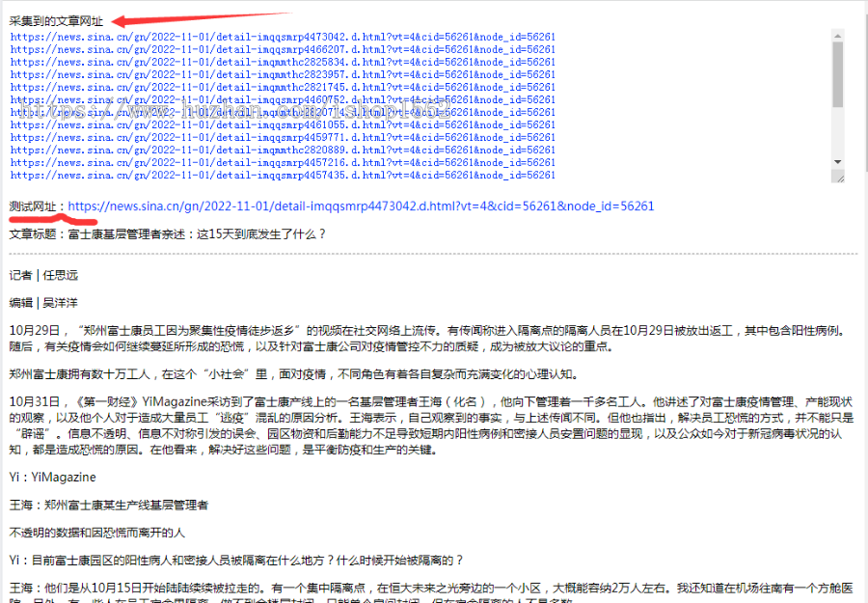The height and width of the screenshot is (603, 868).
Task: Click the scroll-up arrow of the URL list box
Action: (837, 36)
